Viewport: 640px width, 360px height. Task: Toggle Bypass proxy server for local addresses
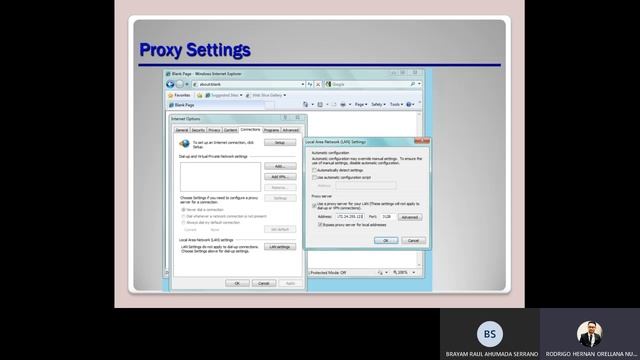[x=320, y=225]
